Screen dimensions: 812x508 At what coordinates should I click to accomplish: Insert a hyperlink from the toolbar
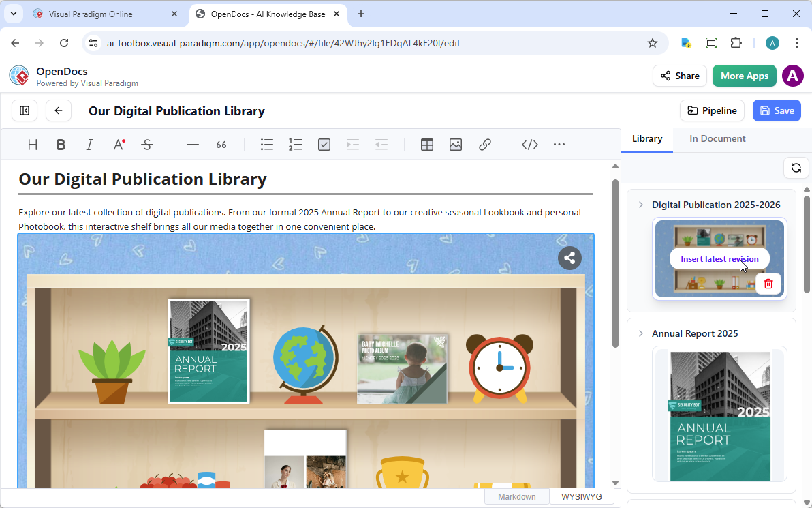tap(485, 144)
